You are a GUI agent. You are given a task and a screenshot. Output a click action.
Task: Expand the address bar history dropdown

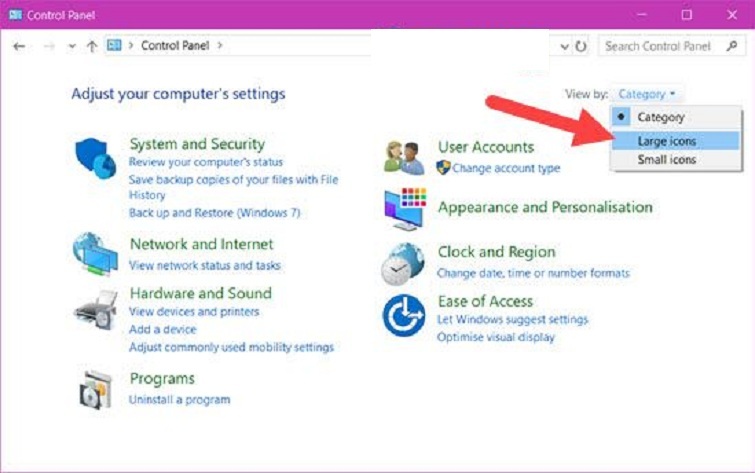tap(565, 46)
